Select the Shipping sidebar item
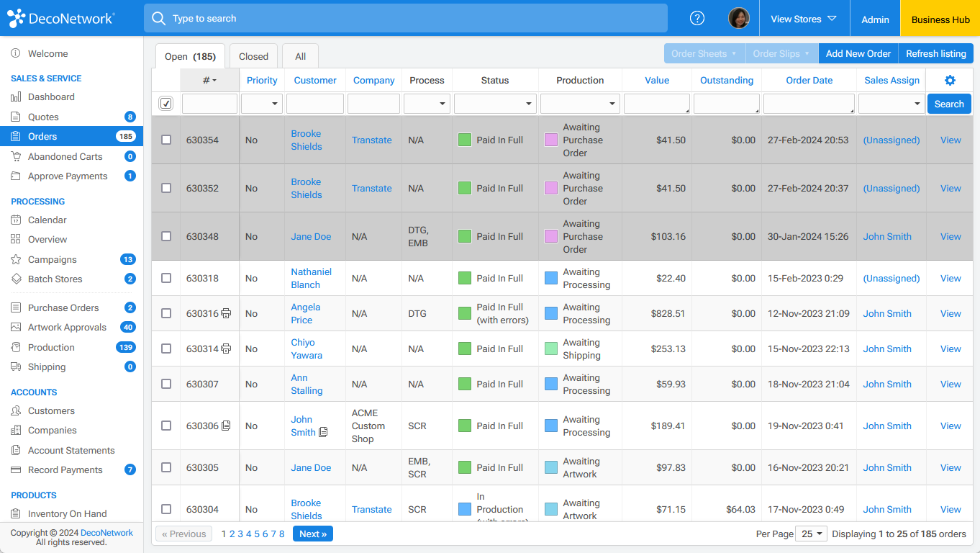Screen dimensions: 980x553 pos(45,367)
